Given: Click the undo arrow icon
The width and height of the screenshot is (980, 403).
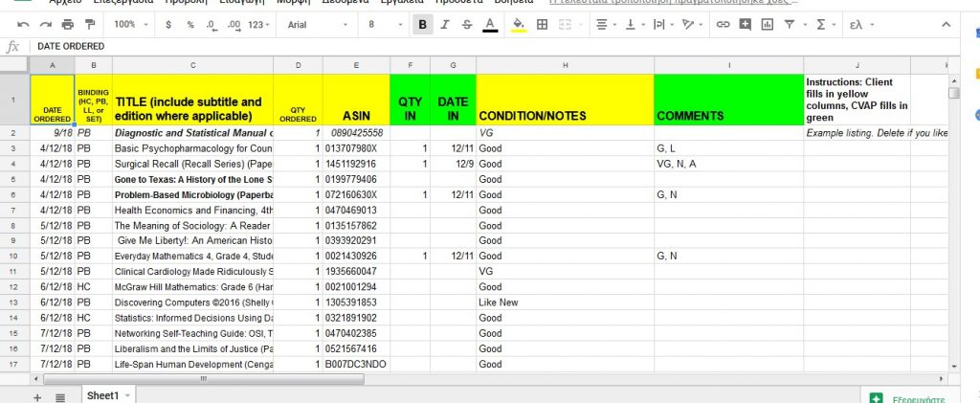Looking at the screenshot, I should [23, 24].
